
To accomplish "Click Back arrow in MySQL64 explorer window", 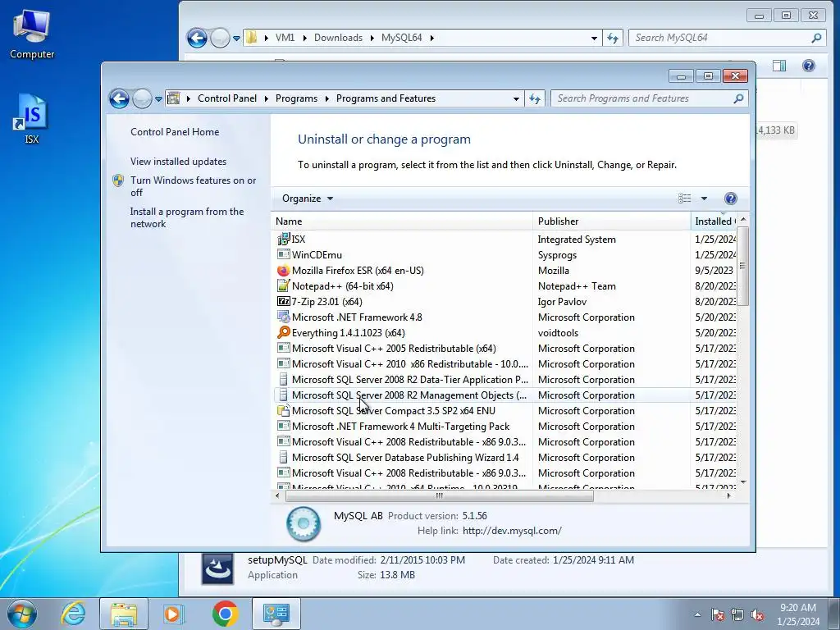I will point(197,38).
